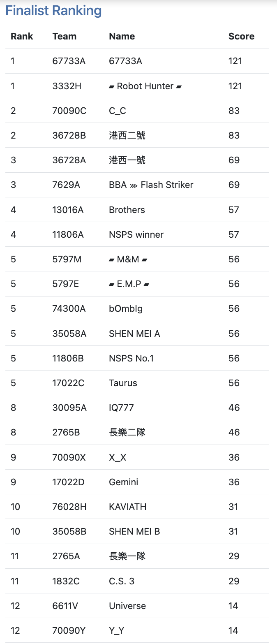The width and height of the screenshot is (277, 644).
Task: Select the IQ777 team name
Action: pyautogui.click(x=121, y=408)
